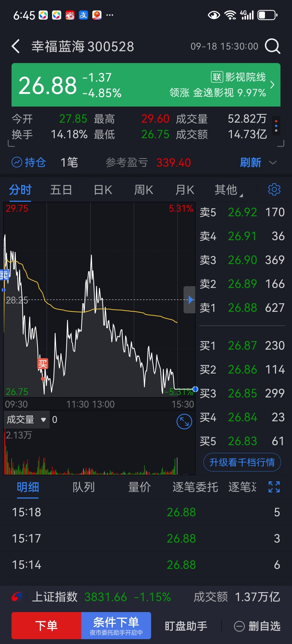Tap the 15:18 trade detail row
This screenshot has height=644, width=292.
click(146, 512)
